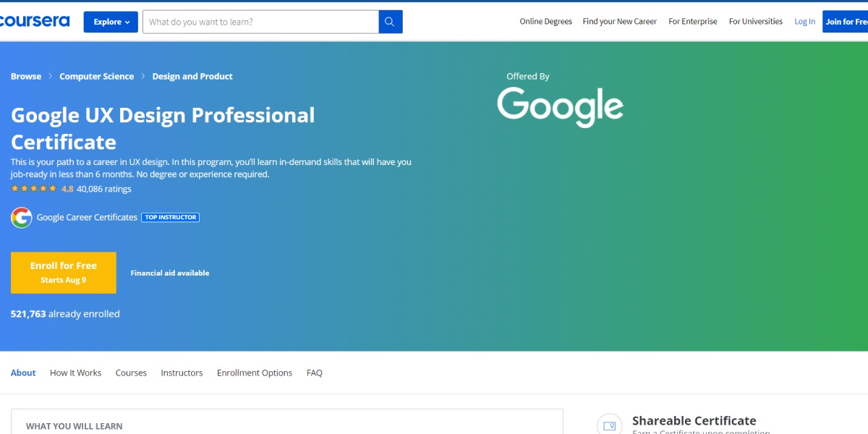The image size is (868, 434).
Task: Go to For Enterprise
Action: tap(693, 22)
